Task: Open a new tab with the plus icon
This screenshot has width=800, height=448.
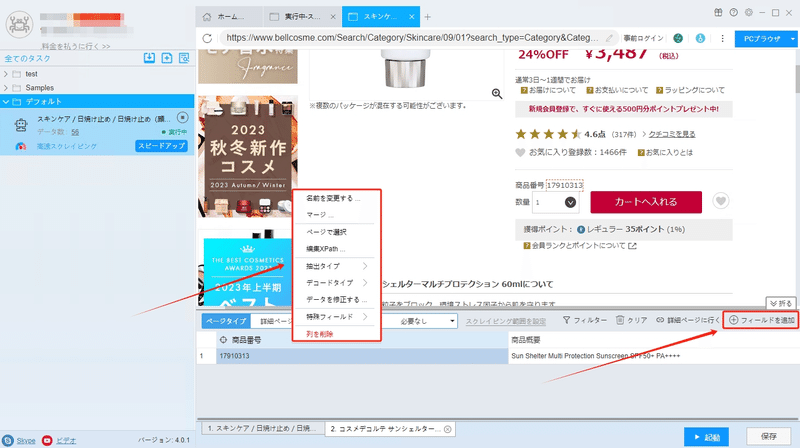Action: coord(428,17)
